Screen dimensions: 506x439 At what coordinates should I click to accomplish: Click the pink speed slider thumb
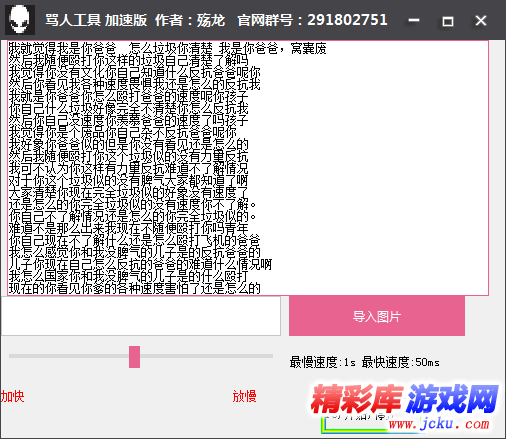point(134,357)
